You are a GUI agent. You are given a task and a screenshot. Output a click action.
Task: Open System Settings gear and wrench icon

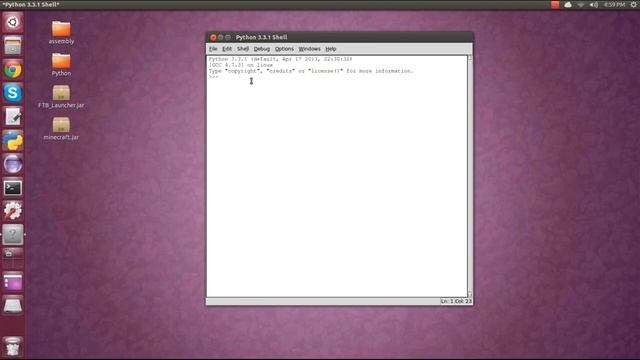[13, 211]
